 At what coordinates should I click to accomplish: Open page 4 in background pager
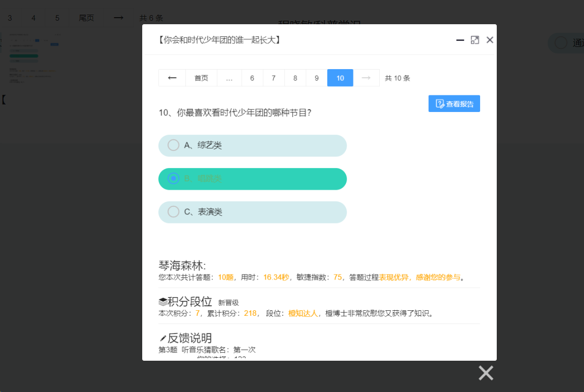(33, 18)
